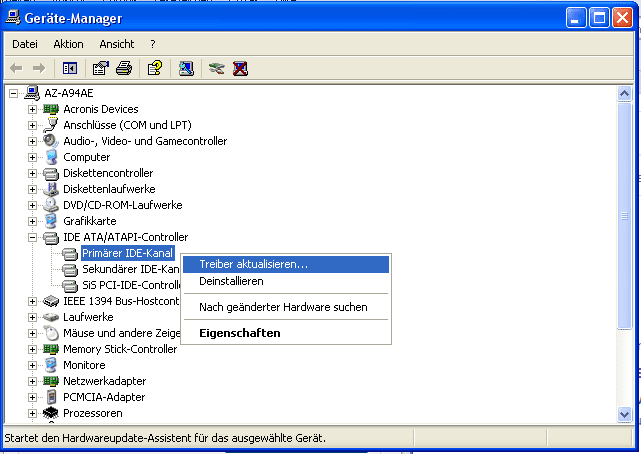641x454 pixels.
Task: Toggle the console tree pane icon
Action: (x=70, y=68)
